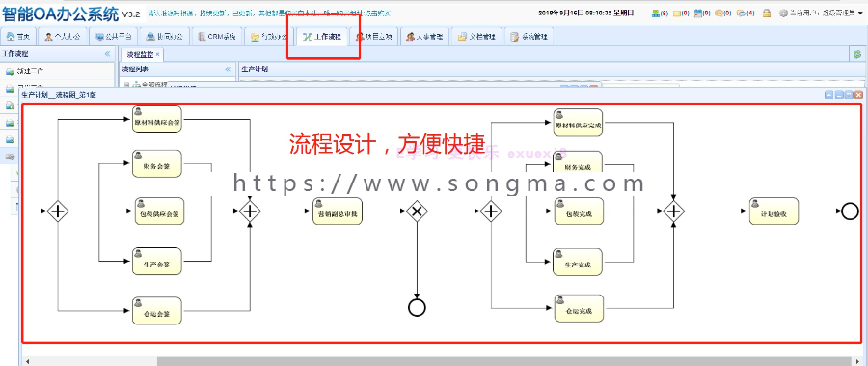Select the 财务完成 task node
868x366 pixels.
point(579,161)
